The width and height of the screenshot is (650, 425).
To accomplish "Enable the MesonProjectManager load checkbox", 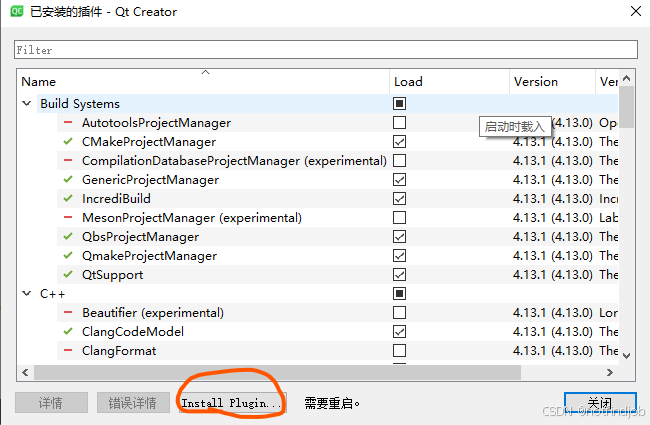I will coord(399,218).
